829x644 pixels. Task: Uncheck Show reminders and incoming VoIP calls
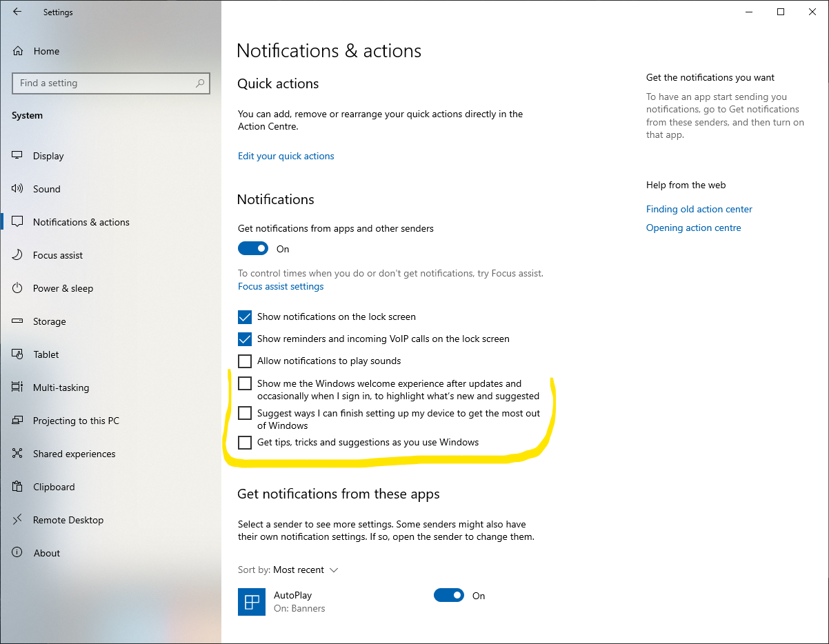point(245,339)
